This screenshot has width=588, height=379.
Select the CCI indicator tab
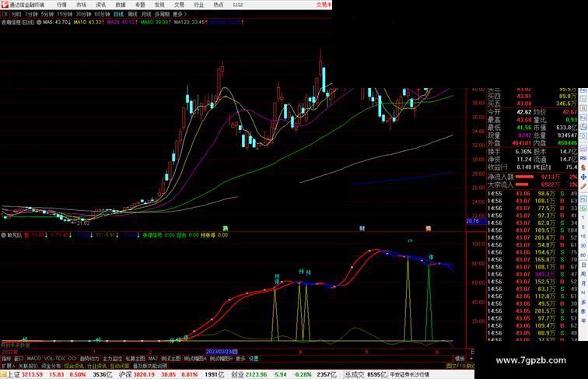(72, 359)
